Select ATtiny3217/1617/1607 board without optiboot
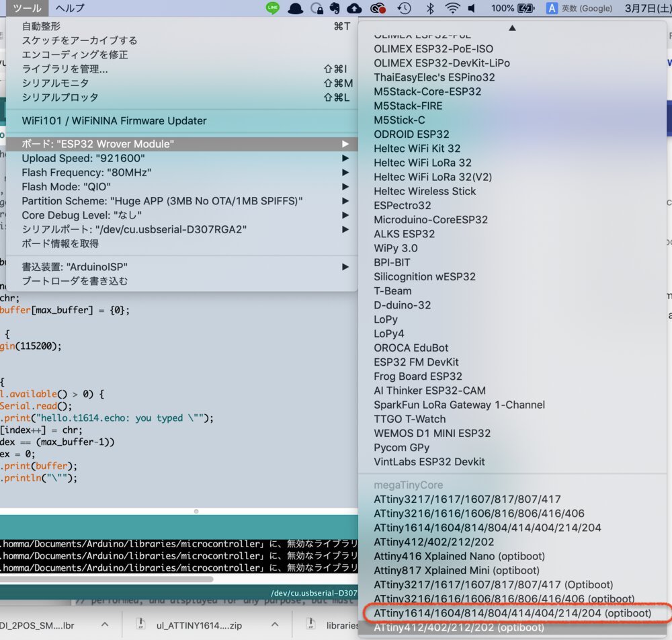The image size is (672, 640). 512,499
